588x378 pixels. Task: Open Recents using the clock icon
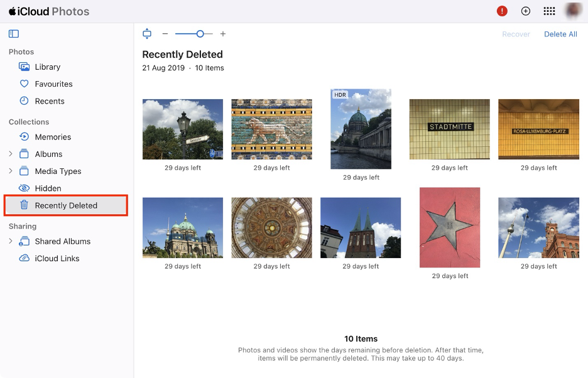point(24,100)
